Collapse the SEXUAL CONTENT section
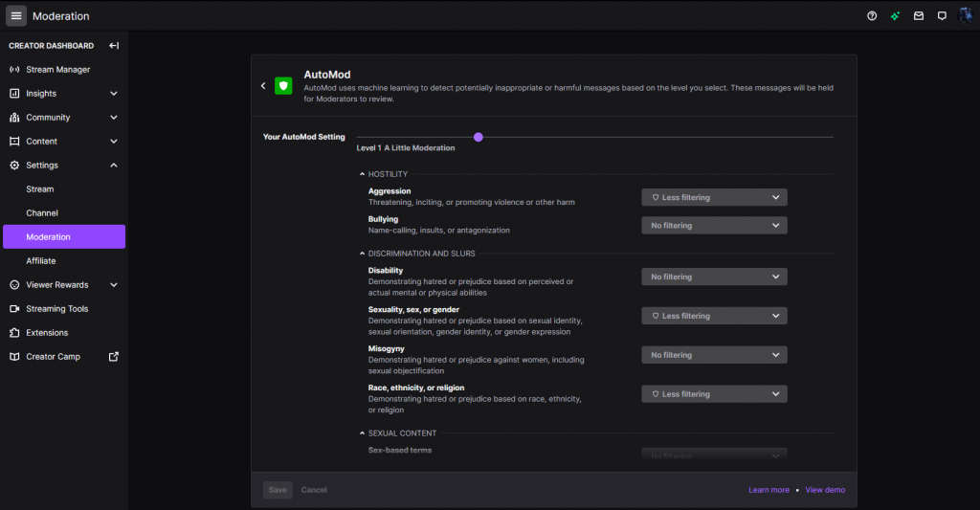The width and height of the screenshot is (980, 510). pyautogui.click(x=362, y=433)
